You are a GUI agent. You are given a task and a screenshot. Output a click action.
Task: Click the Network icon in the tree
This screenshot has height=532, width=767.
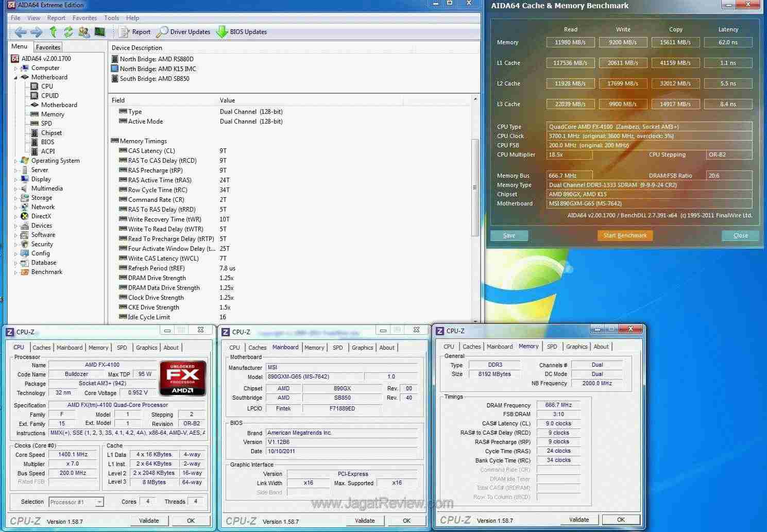[25, 207]
